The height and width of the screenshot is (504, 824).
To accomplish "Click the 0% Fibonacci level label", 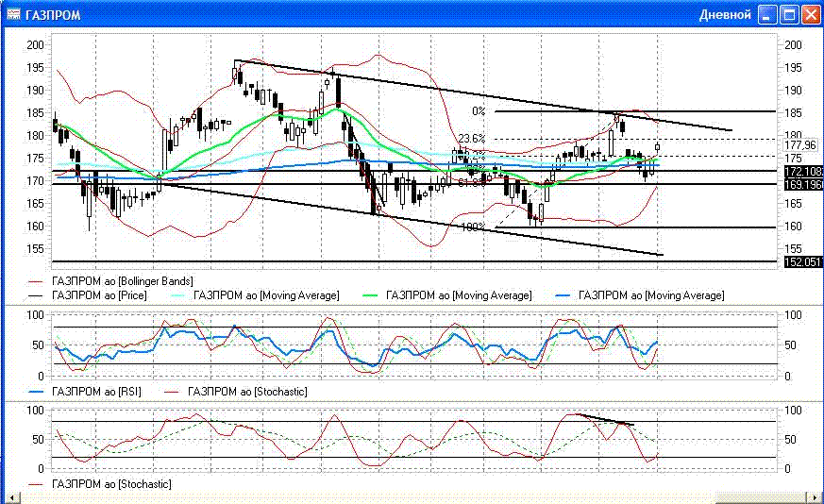I will tap(479, 110).
